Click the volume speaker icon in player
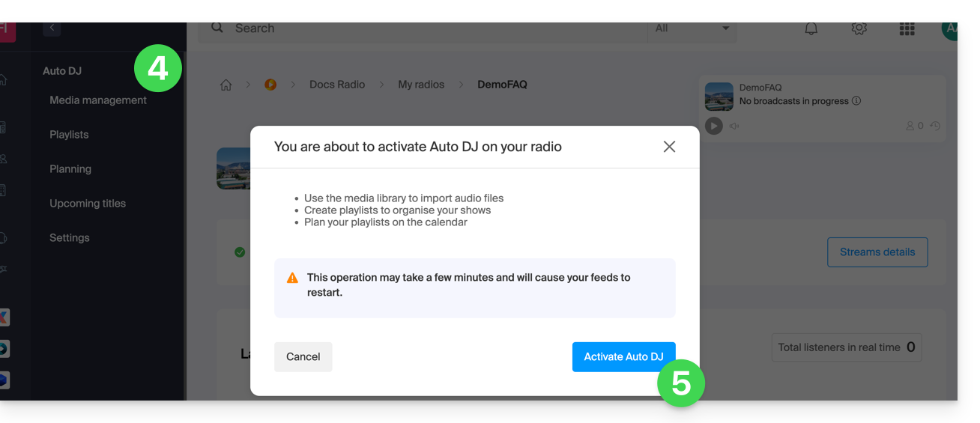The image size is (980, 423). point(734,127)
